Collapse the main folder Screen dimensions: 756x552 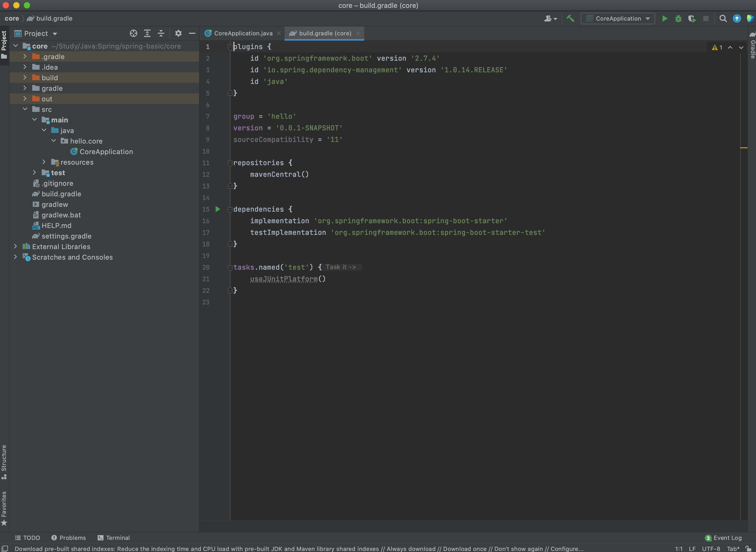point(34,120)
